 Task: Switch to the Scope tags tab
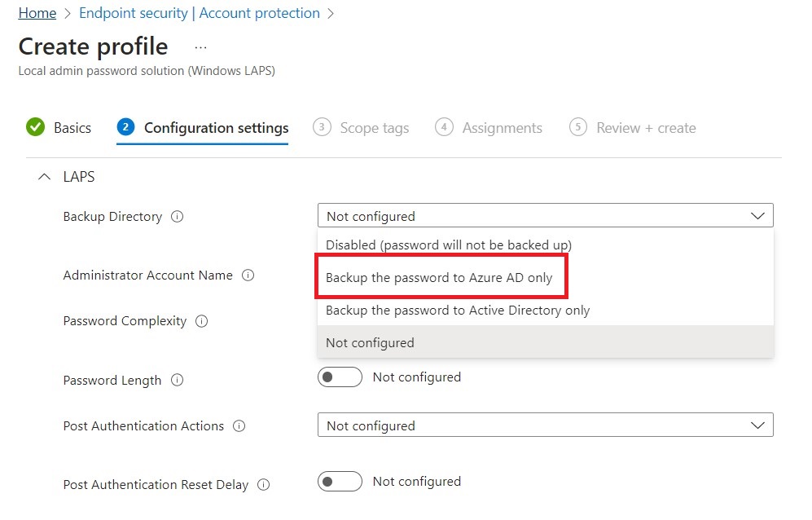pos(374,128)
